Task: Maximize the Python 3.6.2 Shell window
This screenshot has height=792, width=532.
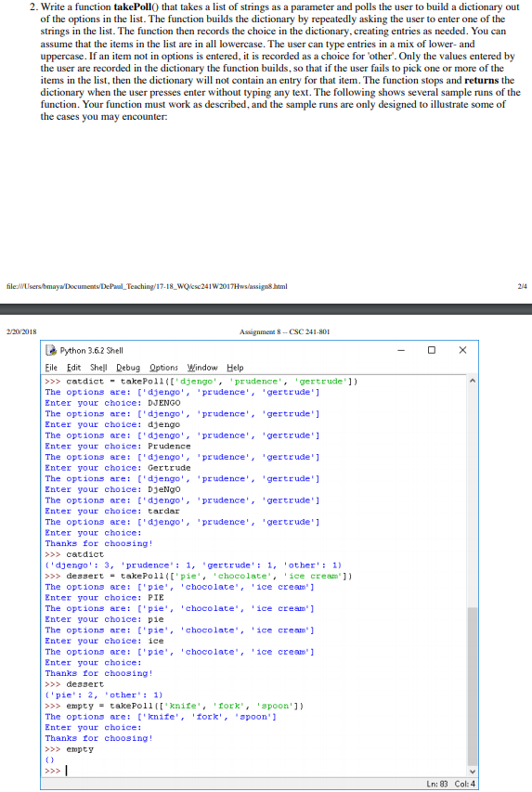Action: pos(432,350)
